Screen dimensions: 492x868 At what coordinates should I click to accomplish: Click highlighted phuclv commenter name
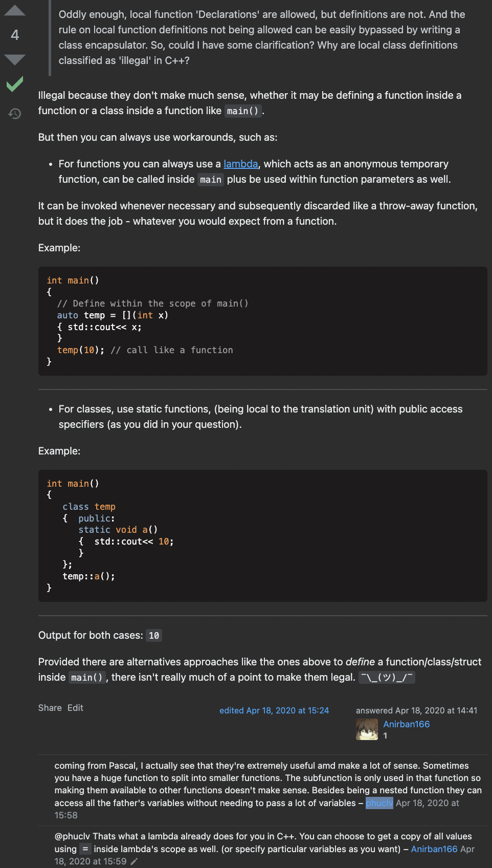(379, 803)
